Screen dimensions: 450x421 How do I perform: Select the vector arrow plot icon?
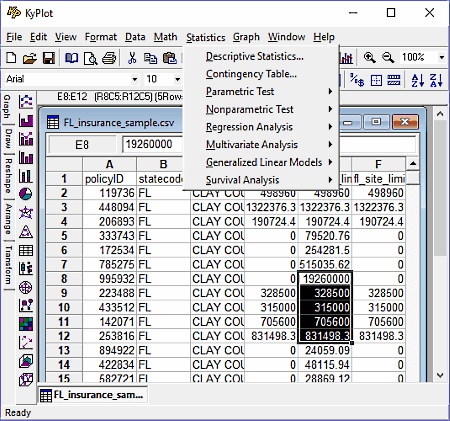26,342
